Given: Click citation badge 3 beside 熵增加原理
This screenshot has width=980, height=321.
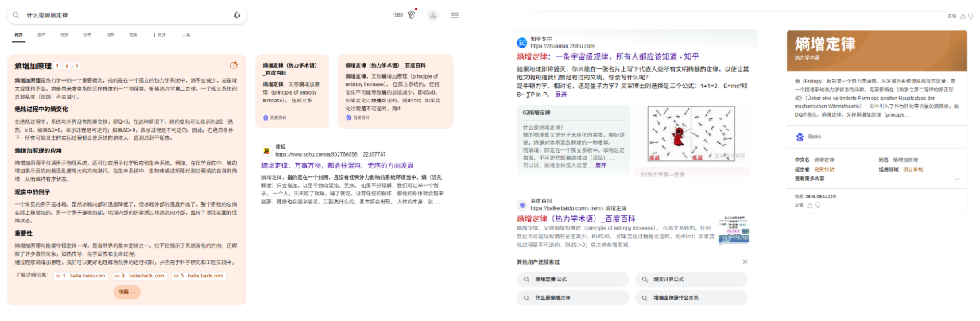Looking at the screenshot, I should tap(76, 66).
